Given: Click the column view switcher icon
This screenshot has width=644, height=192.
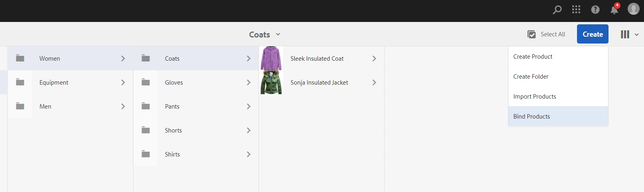Looking at the screenshot, I should pos(625,34).
